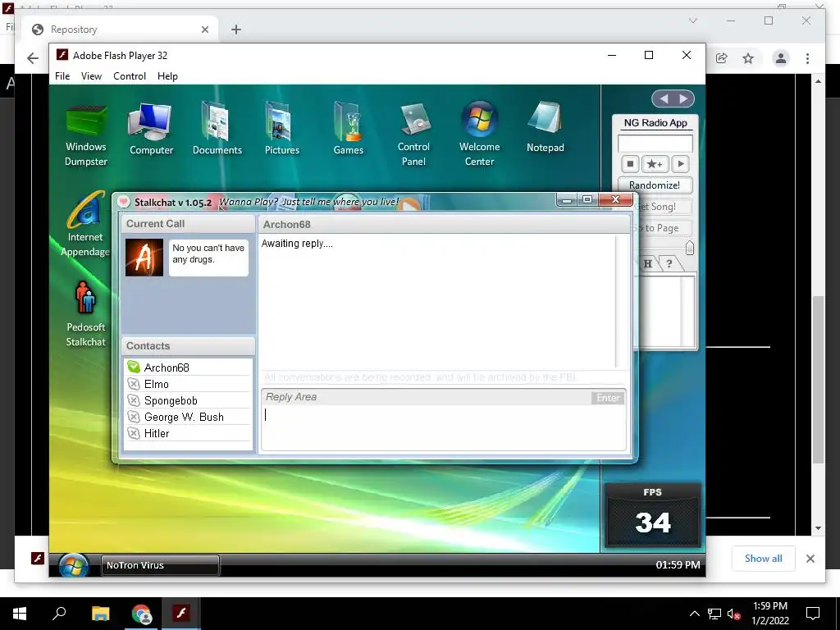Screen dimensions: 840x630
Task: Stop the NG Radio App playback
Action: 631,164
